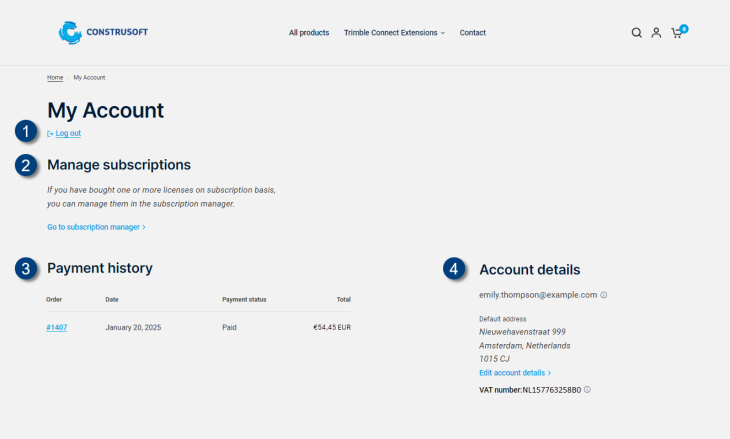The height and width of the screenshot is (439, 730).
Task: Click the Total column header
Action: pos(344,299)
